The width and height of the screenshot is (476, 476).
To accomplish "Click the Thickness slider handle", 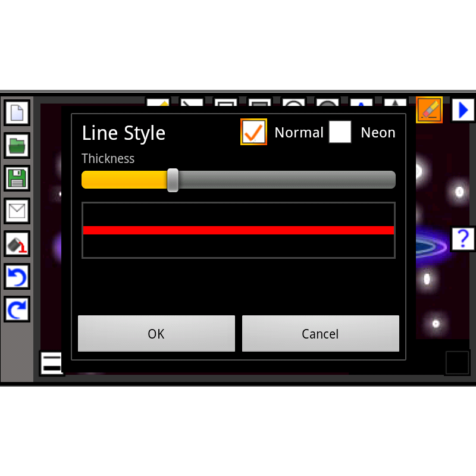I will pyautogui.click(x=173, y=180).
